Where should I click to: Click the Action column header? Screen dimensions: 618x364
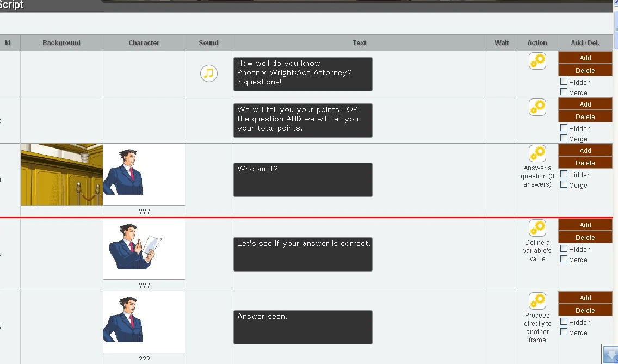pyautogui.click(x=537, y=42)
